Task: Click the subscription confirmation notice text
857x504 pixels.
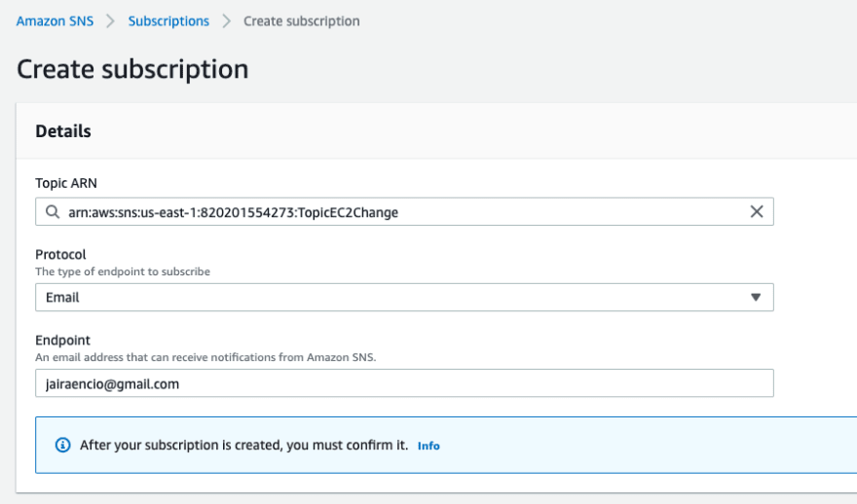Action: point(243,445)
